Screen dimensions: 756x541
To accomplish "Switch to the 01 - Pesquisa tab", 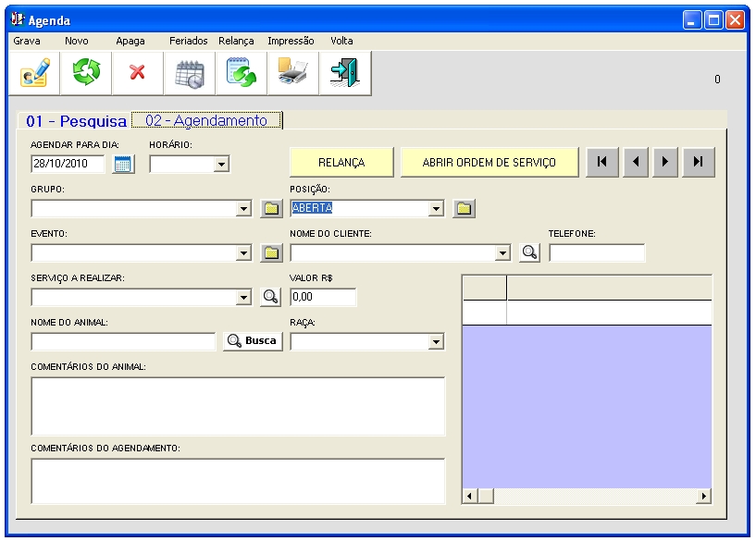I will (76, 121).
